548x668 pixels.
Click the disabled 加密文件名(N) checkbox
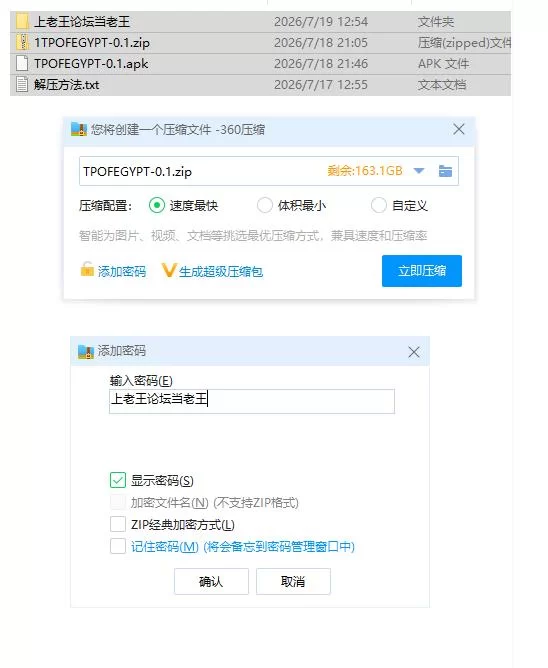118,502
